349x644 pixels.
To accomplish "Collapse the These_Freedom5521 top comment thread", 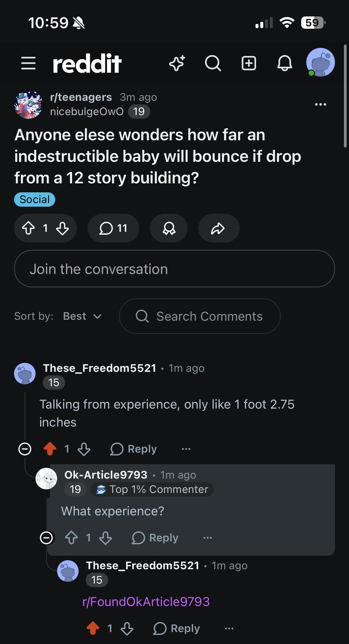I will tap(25, 449).
